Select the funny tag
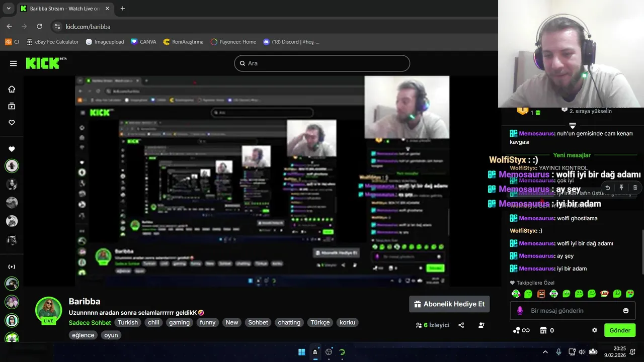Image resolution: width=644 pixels, height=362 pixels. (207, 323)
